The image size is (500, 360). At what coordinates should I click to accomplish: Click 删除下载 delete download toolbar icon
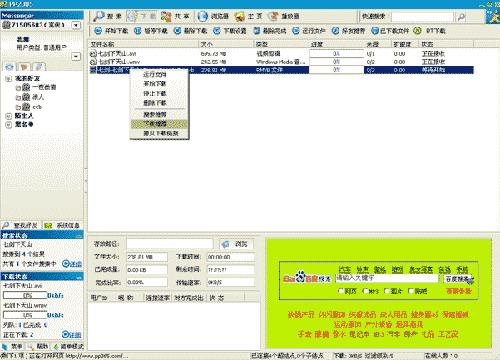click(x=177, y=31)
